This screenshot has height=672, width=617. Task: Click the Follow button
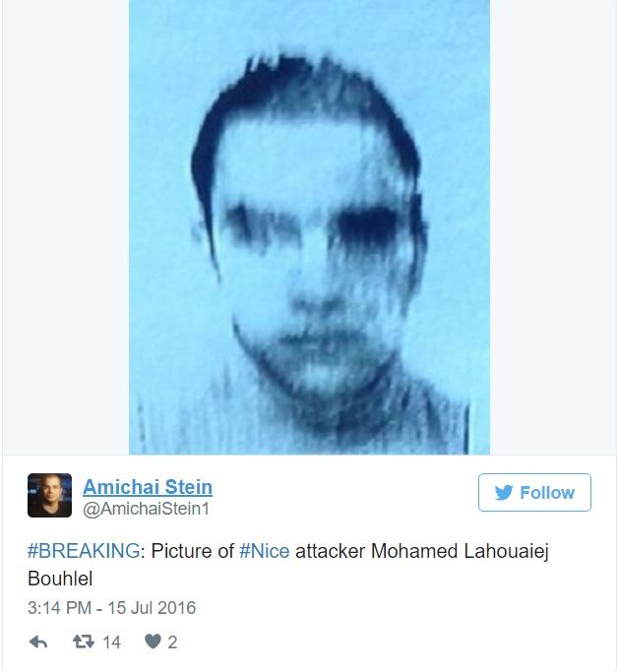coord(534,492)
